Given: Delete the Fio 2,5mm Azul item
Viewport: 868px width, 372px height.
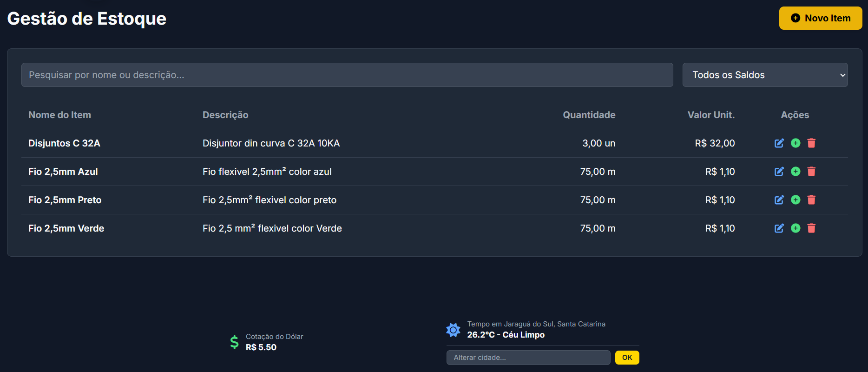Looking at the screenshot, I should (x=811, y=172).
